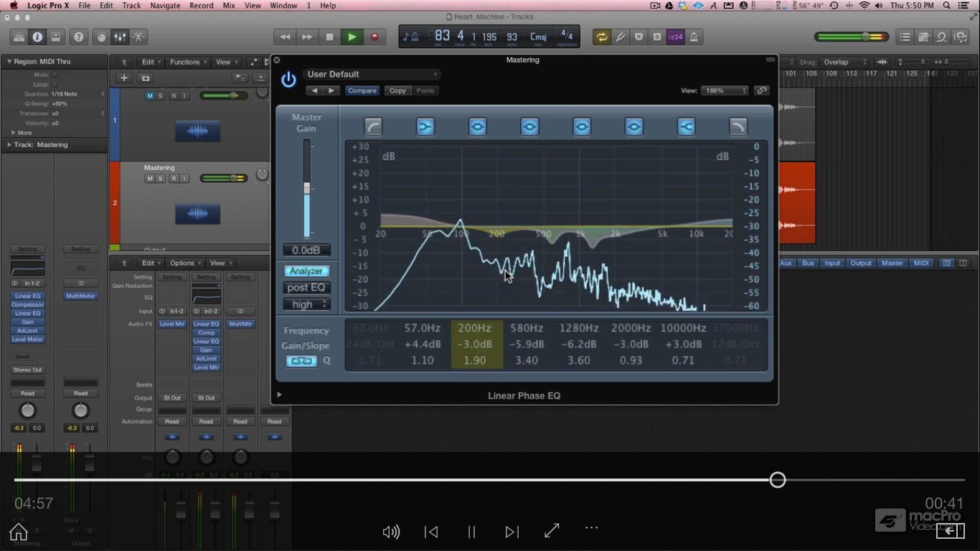Open the File menu
The height and width of the screenshot is (551, 980).
point(85,6)
